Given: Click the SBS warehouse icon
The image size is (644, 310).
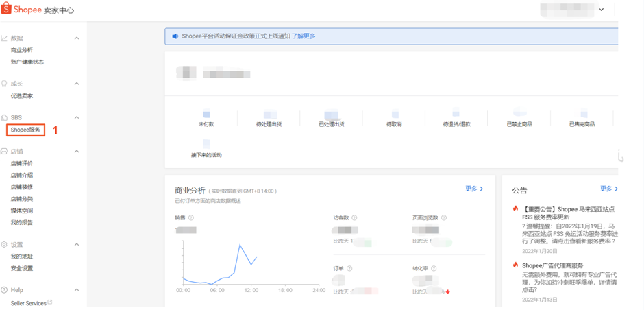Looking at the screenshot, I should pyautogui.click(x=4, y=117).
